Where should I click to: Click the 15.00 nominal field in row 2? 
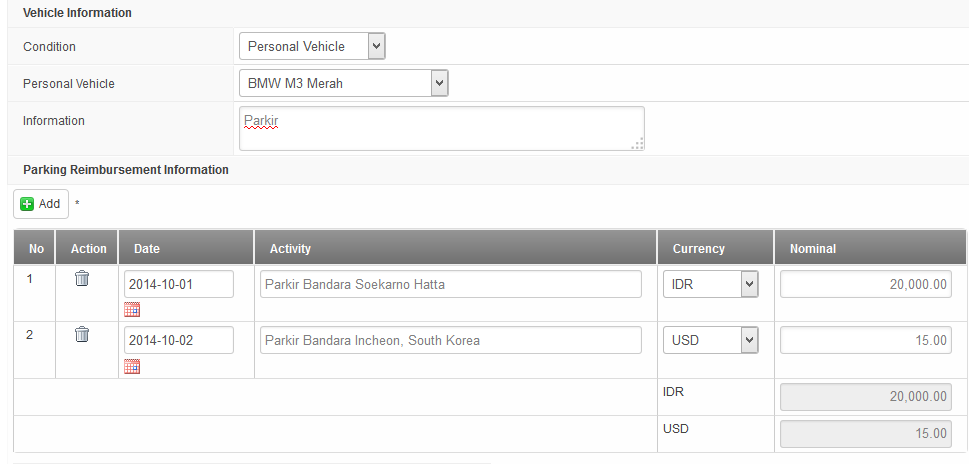click(866, 340)
